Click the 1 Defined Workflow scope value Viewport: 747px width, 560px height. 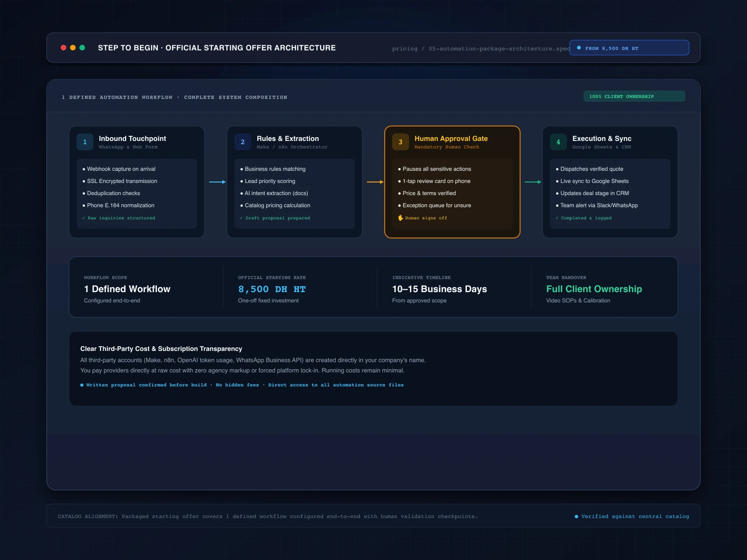tap(127, 289)
